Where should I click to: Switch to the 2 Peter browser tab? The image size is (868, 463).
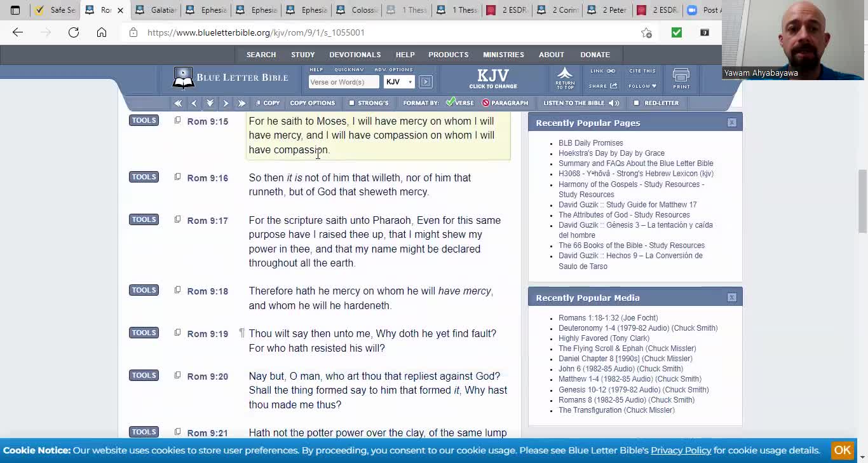pos(607,10)
